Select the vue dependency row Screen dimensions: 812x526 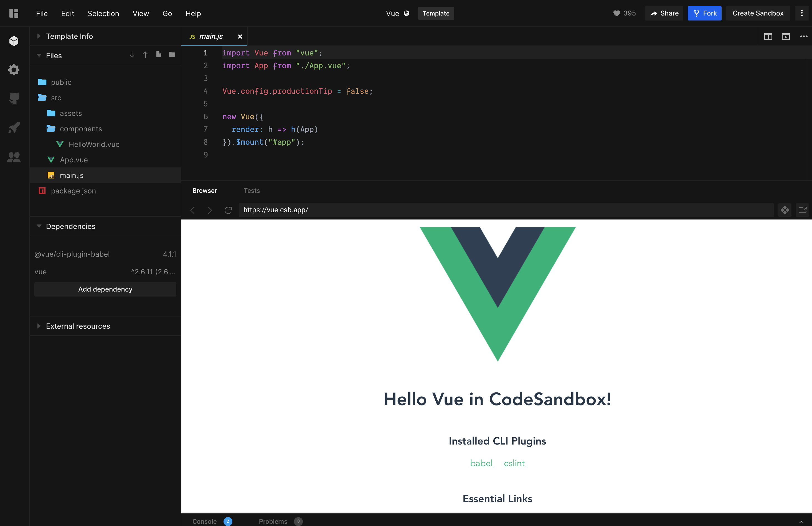(105, 272)
